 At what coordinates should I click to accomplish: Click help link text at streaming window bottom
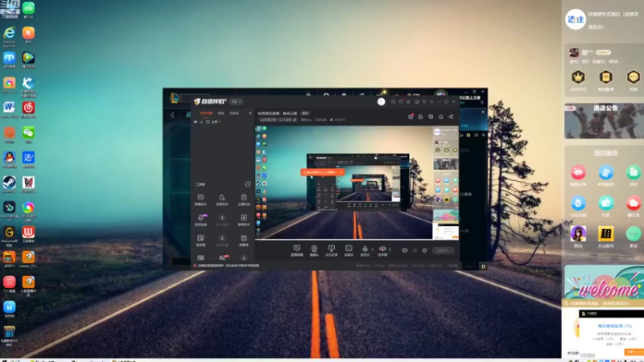coord(229,265)
